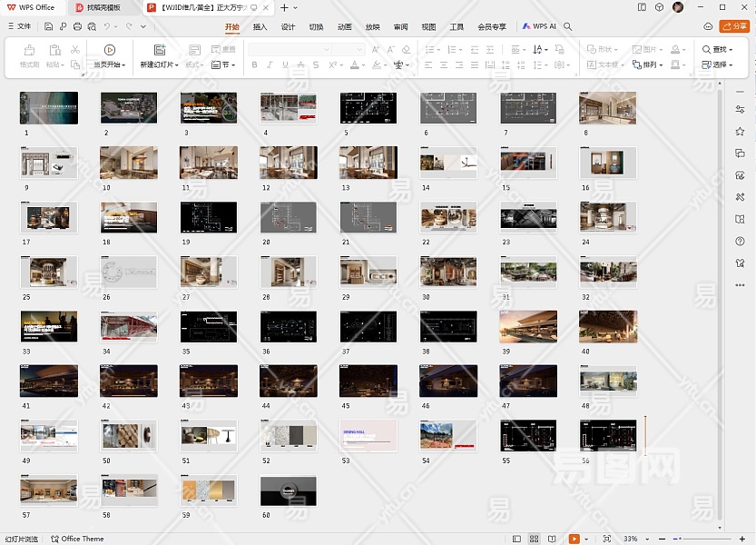Open the zoom percentage dropdown arrow
This screenshot has width=756, height=545.
646,539
